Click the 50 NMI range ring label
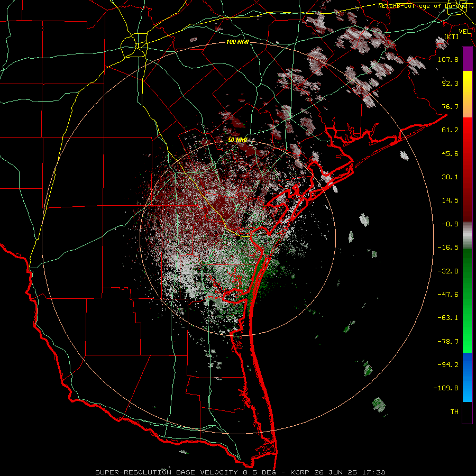Screen dimensions: 476x476 click(x=237, y=140)
